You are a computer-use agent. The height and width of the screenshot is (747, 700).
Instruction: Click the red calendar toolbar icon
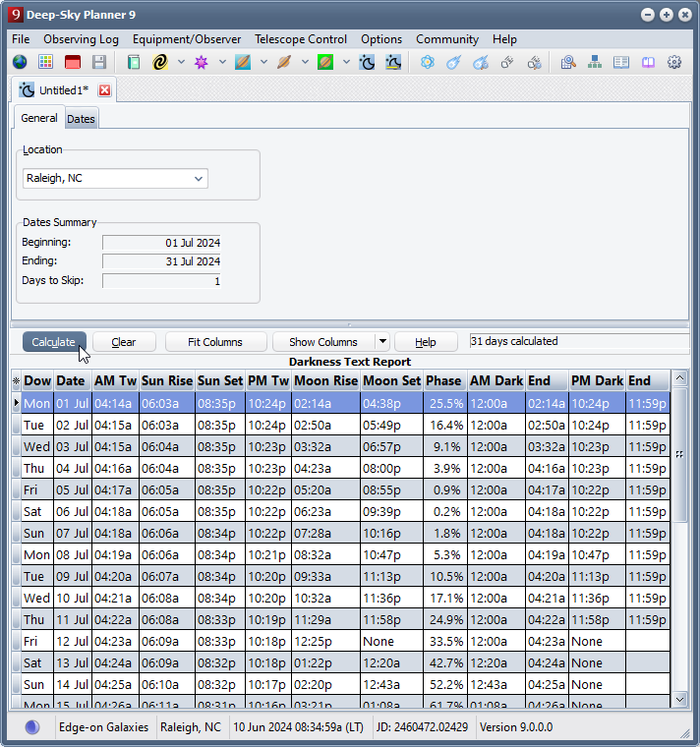[x=73, y=62]
